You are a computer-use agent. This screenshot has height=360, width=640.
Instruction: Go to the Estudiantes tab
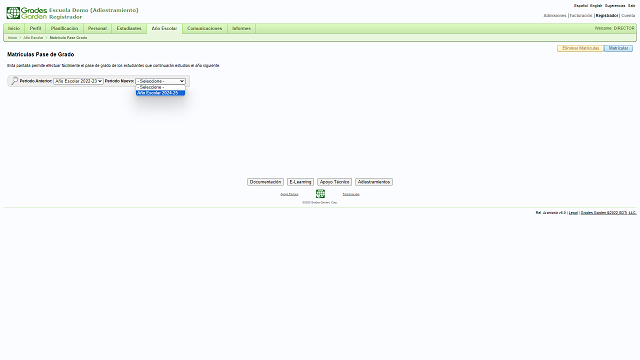129,29
